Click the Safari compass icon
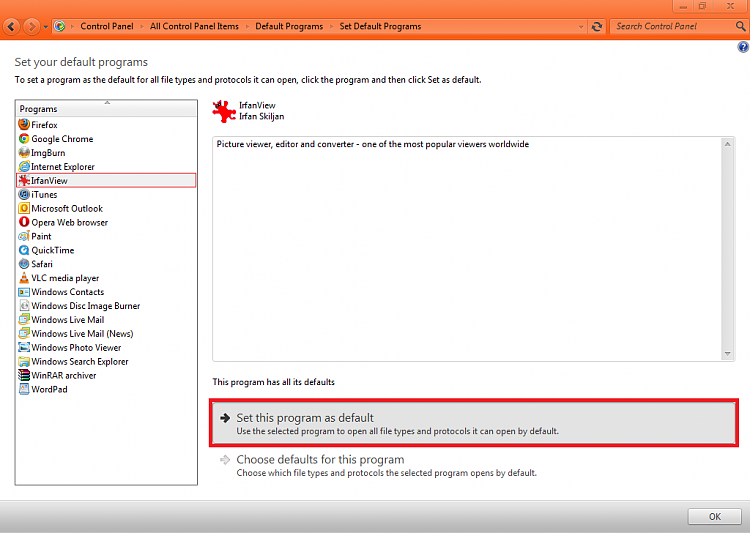750x533 pixels. click(24, 264)
